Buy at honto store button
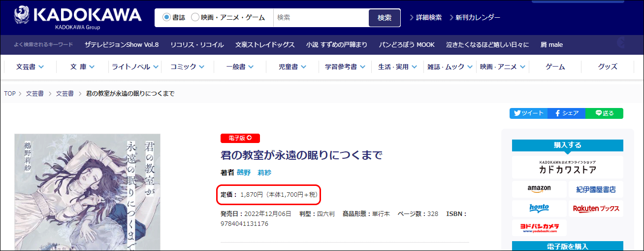 [x=539, y=208]
